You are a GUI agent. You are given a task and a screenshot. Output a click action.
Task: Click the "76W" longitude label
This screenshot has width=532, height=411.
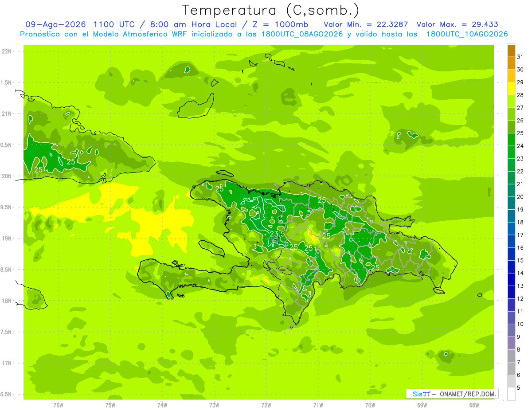(x=58, y=405)
